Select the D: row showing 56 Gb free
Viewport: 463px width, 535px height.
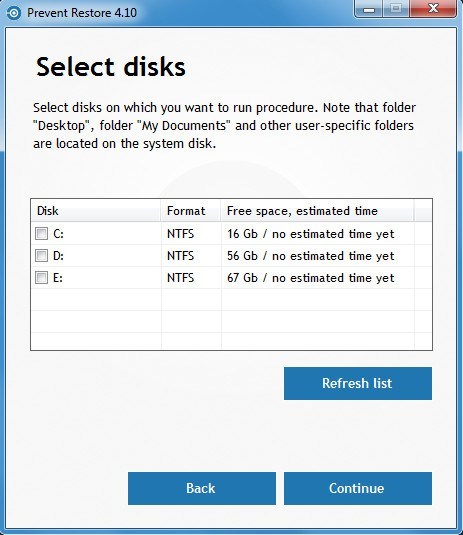[x=231, y=256]
